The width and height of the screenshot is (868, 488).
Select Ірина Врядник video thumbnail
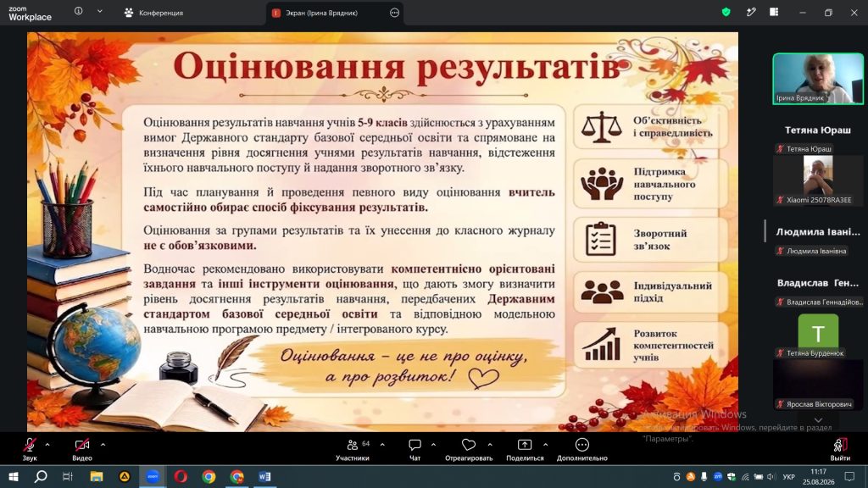(818, 79)
